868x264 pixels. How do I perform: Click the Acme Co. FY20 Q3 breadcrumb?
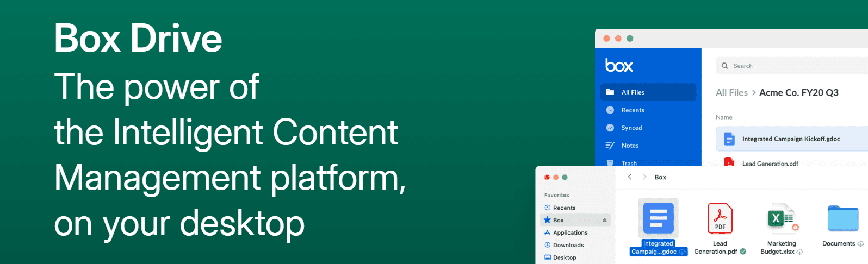[x=798, y=93]
